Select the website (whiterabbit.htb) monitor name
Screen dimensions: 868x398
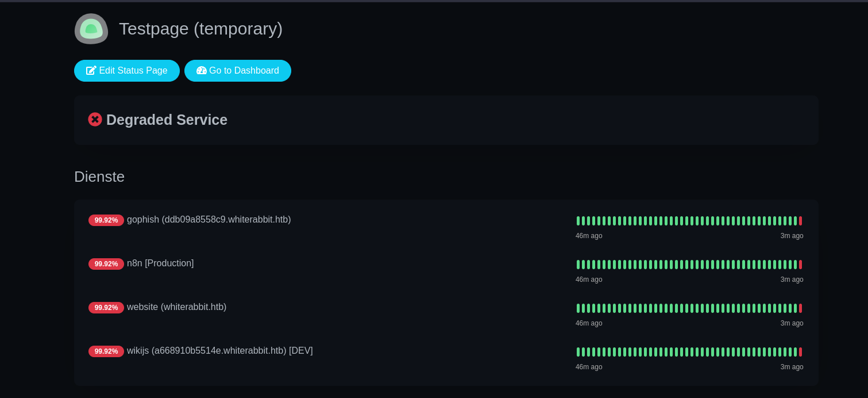tap(176, 307)
